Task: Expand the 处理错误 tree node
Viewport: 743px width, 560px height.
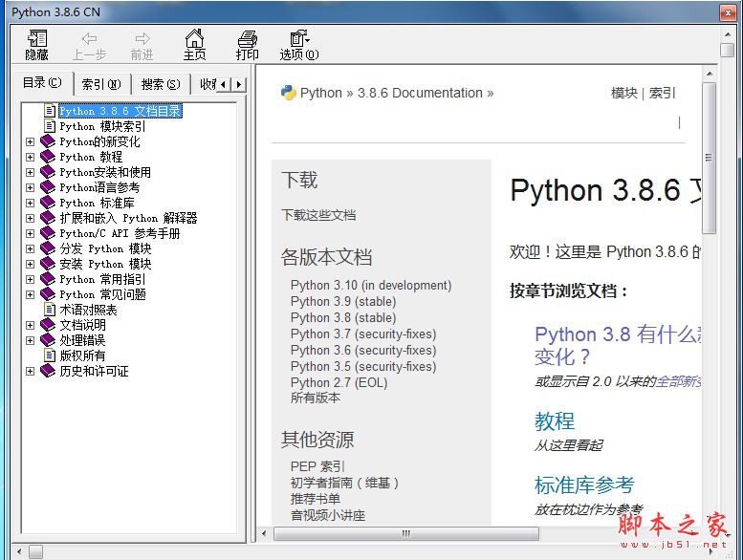Action: tap(31, 340)
